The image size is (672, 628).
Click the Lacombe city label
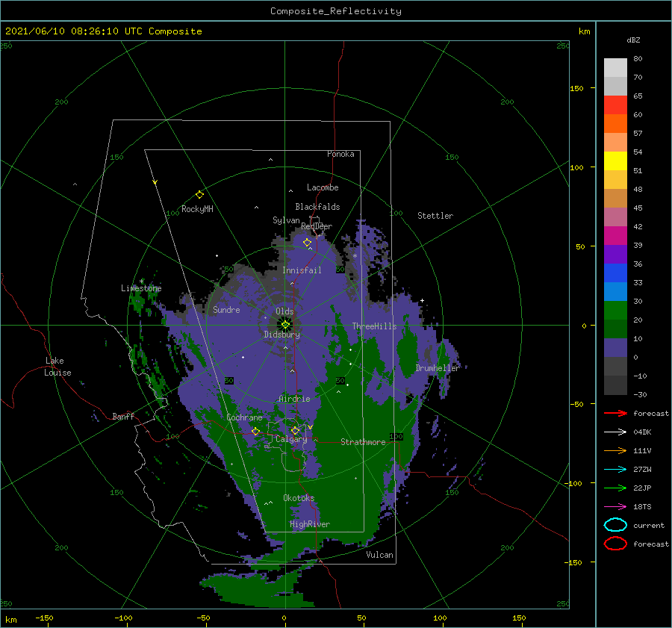323,187
